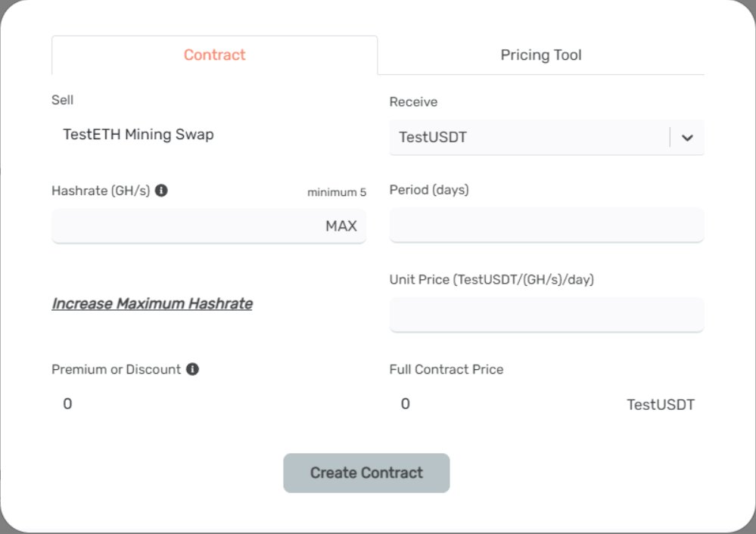The width and height of the screenshot is (756, 534).
Task: Click the 'minimum 5' hint text
Action: click(336, 193)
